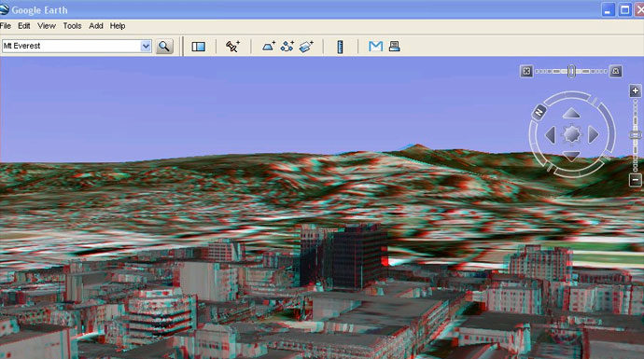
Task: Open the Tools menu
Action: [x=72, y=26]
